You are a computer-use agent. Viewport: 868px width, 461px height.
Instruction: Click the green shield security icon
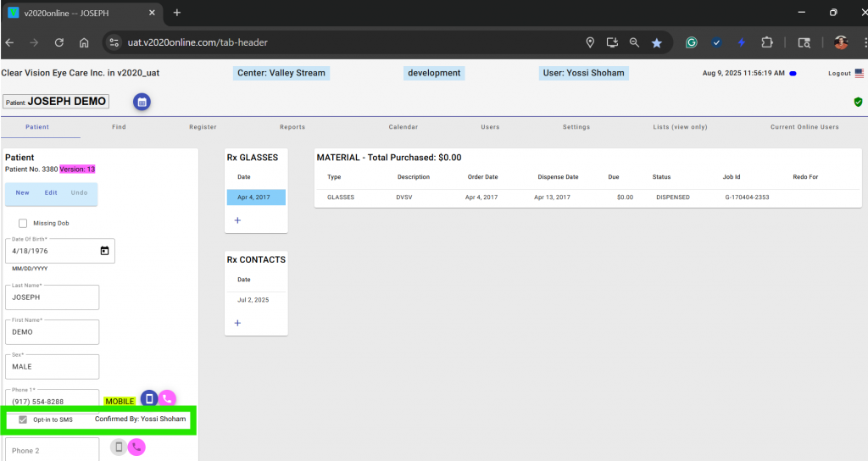coord(858,102)
